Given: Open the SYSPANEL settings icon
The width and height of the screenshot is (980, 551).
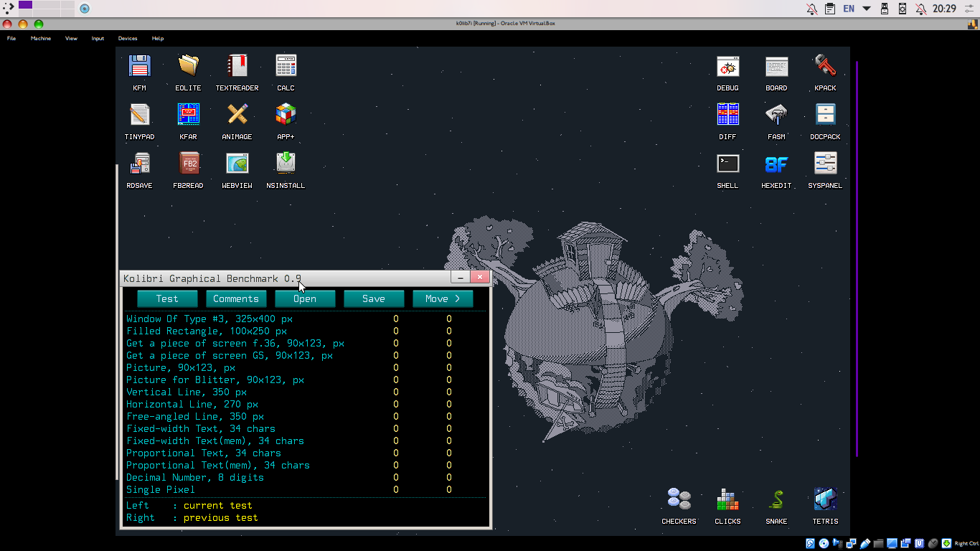Looking at the screenshot, I should click(x=825, y=164).
